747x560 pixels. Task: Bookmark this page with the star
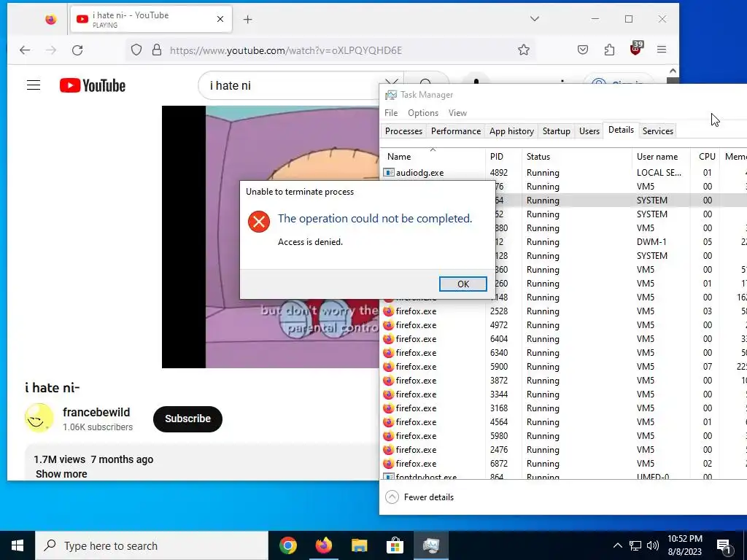(524, 50)
